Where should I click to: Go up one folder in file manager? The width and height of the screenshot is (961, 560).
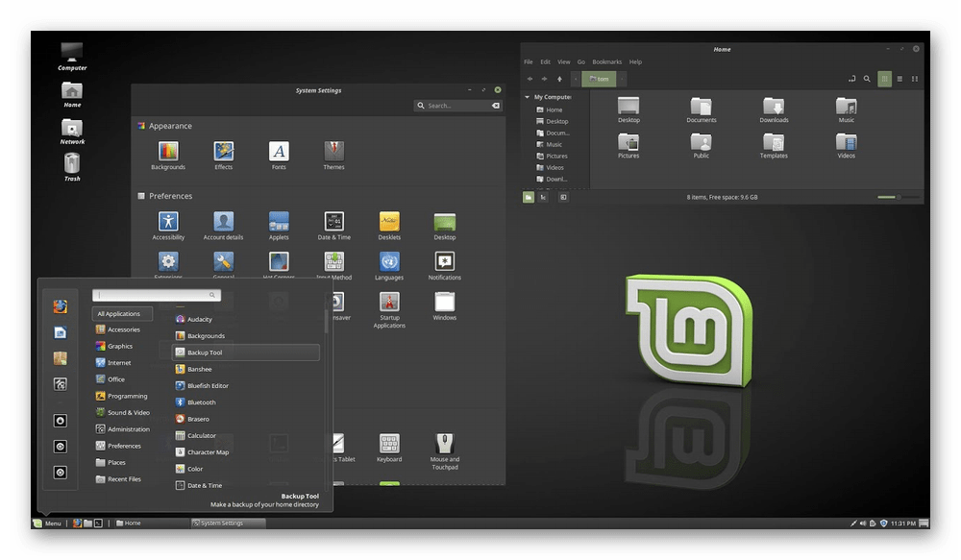[559, 79]
